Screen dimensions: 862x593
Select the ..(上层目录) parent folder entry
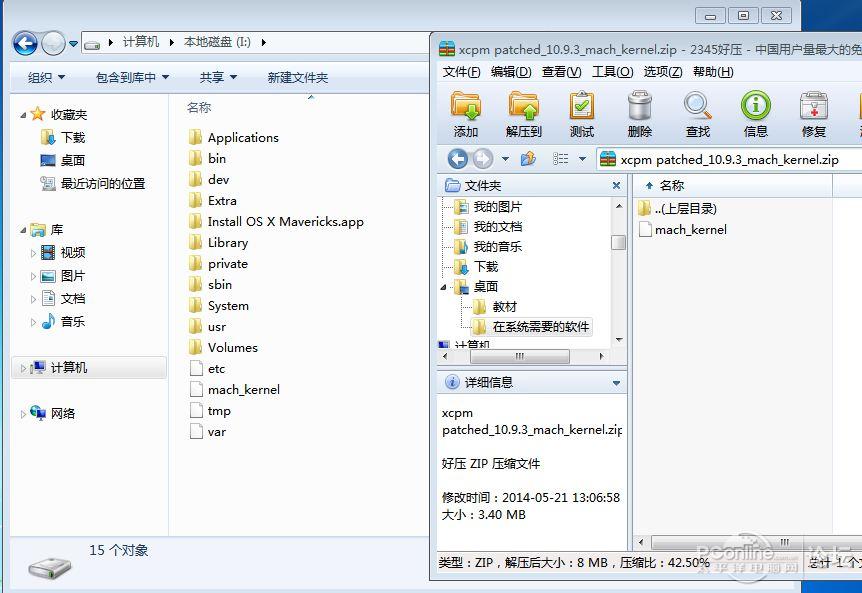point(686,209)
